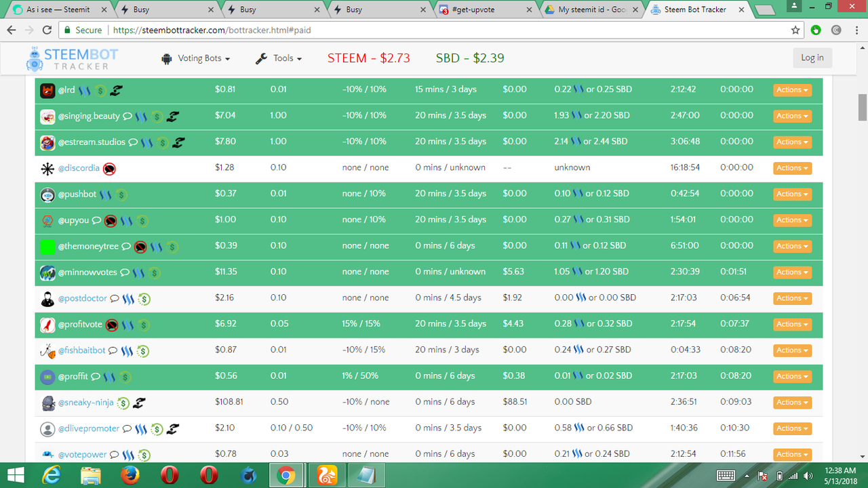Click the blue Steem stripes icon beside @lrd
This screenshot has height=488, width=868.
point(85,90)
